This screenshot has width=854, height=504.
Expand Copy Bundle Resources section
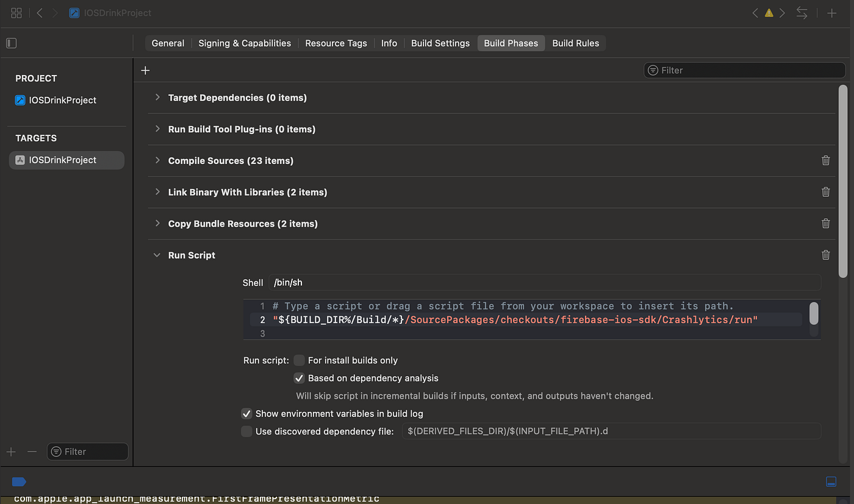[x=157, y=224]
